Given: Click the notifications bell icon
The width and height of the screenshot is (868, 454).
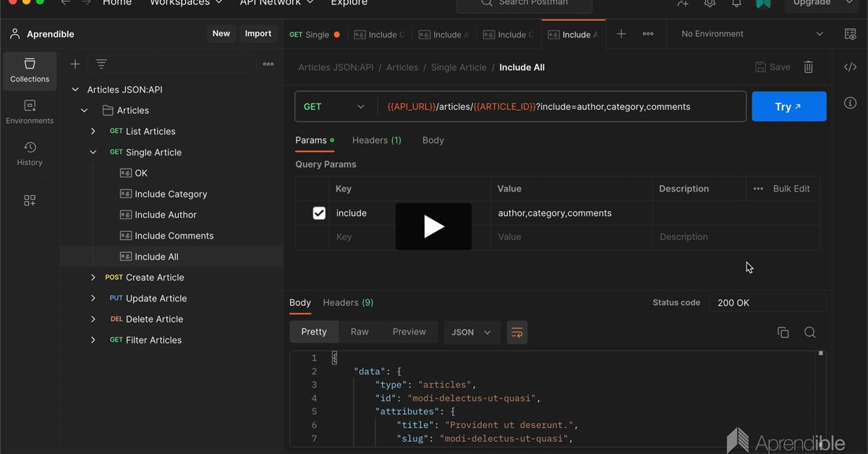Looking at the screenshot, I should (736, 4).
